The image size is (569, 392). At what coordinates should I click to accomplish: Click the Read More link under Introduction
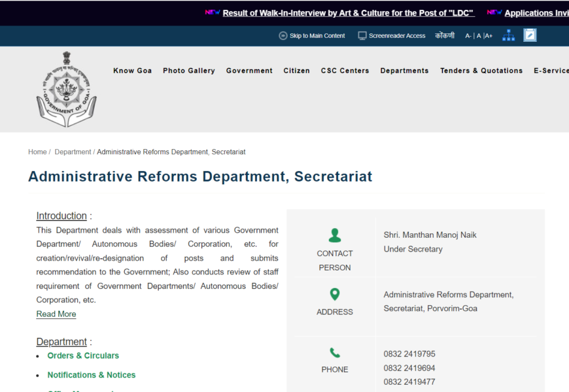(x=56, y=314)
